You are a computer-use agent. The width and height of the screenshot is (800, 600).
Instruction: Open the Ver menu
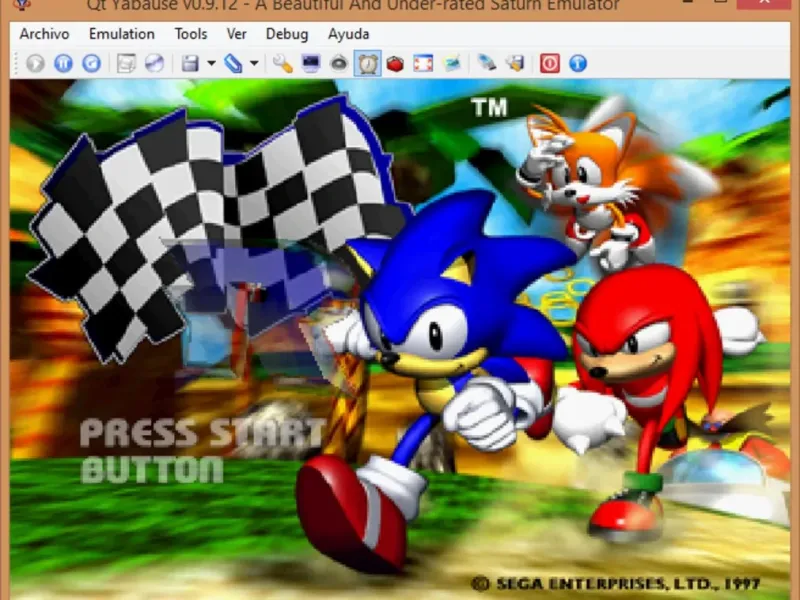click(236, 34)
